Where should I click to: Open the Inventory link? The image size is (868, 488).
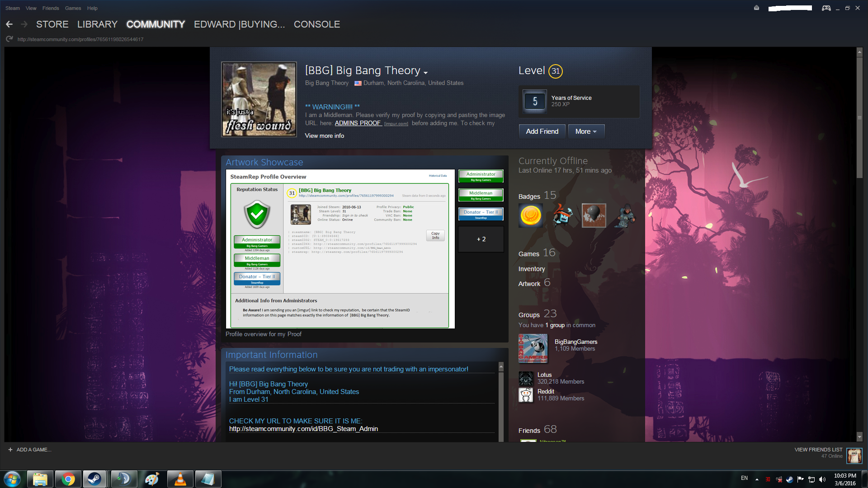531,269
